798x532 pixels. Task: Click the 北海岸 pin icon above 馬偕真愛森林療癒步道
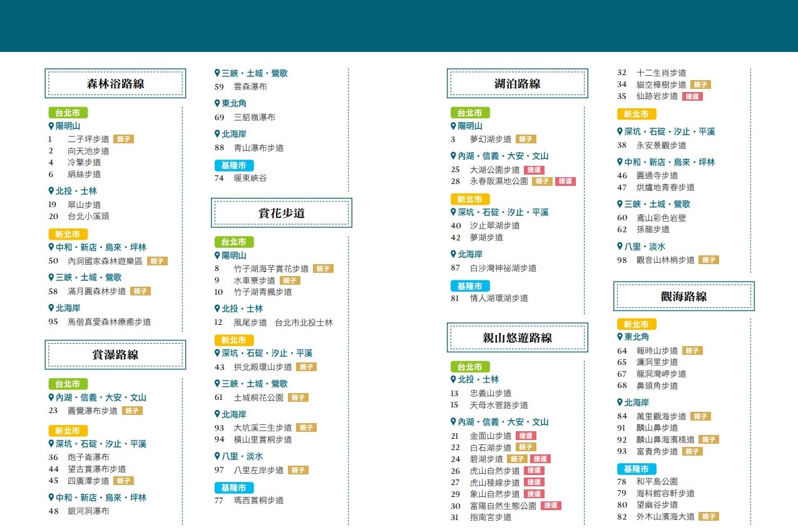[x=51, y=308]
